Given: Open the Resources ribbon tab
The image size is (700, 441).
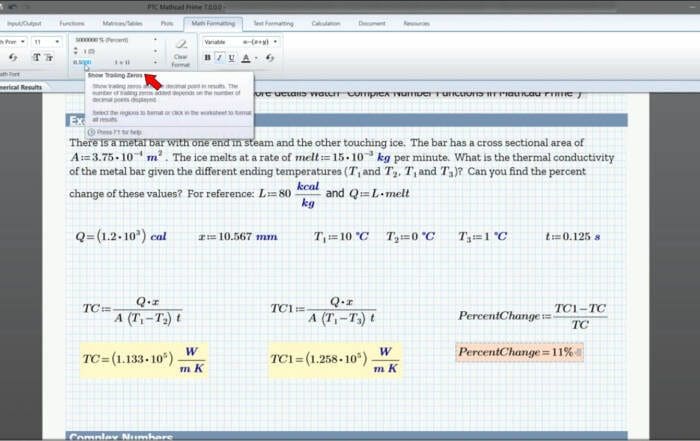Looking at the screenshot, I should [x=417, y=24].
